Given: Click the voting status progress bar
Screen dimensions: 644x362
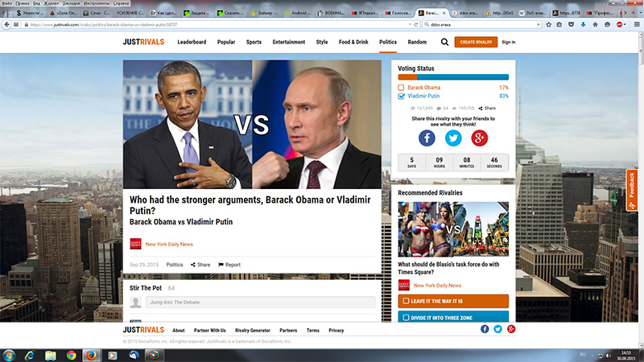Looking at the screenshot, I should pos(453,77).
